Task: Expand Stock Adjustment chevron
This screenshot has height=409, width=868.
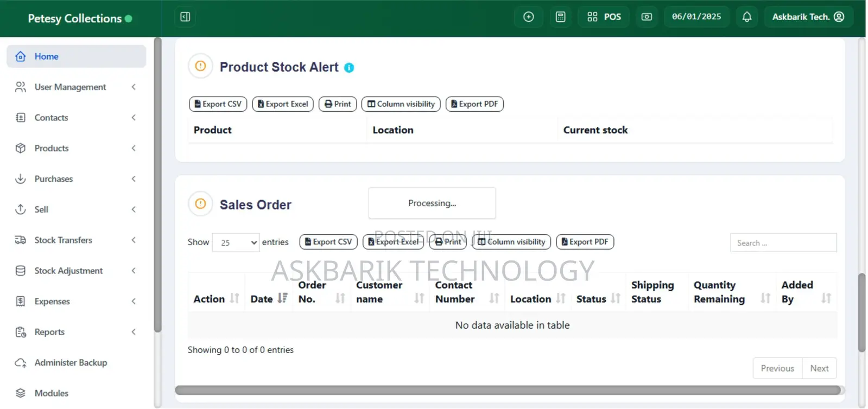Action: pos(134,271)
